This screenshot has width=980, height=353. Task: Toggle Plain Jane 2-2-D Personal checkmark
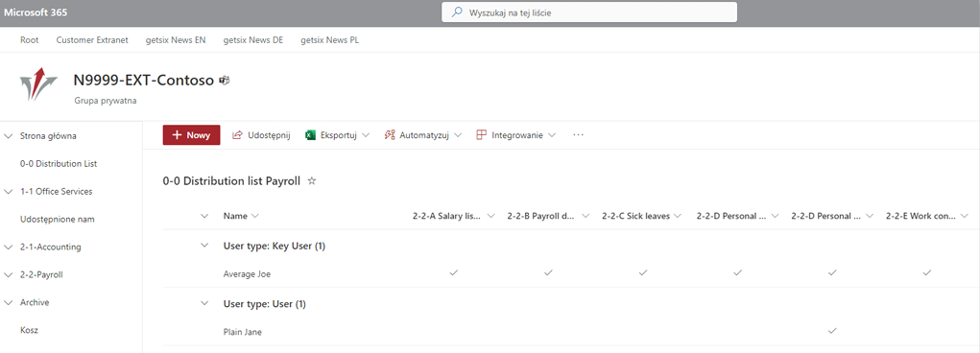click(x=832, y=331)
